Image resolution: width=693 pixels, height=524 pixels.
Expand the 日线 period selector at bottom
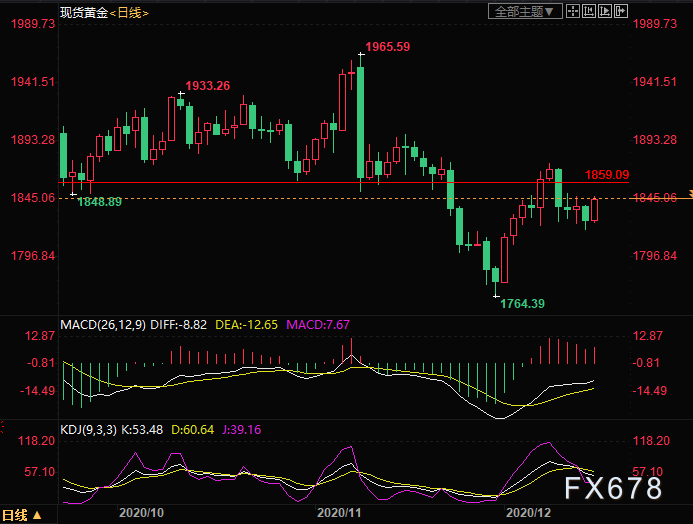tap(22, 515)
